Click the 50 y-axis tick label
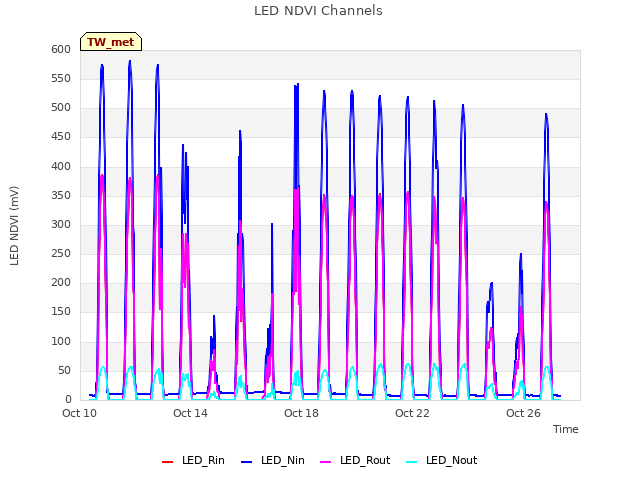640x480 pixels. coord(64,371)
